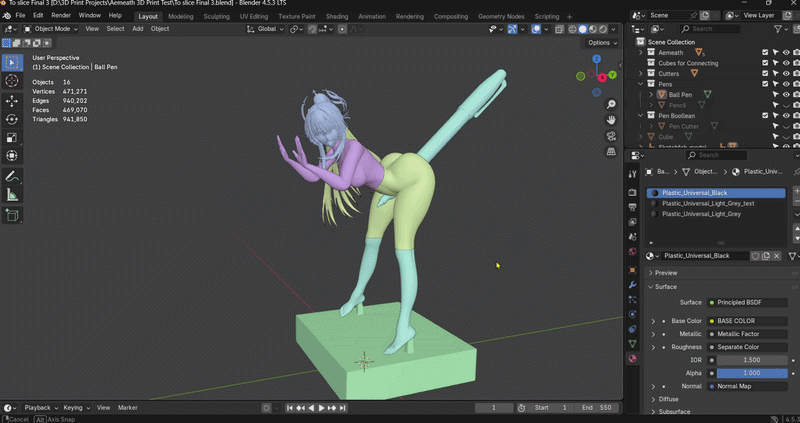This screenshot has height=423, width=800.
Task: Switch orthographic/perspective with the grid icon
Action: pyautogui.click(x=611, y=152)
